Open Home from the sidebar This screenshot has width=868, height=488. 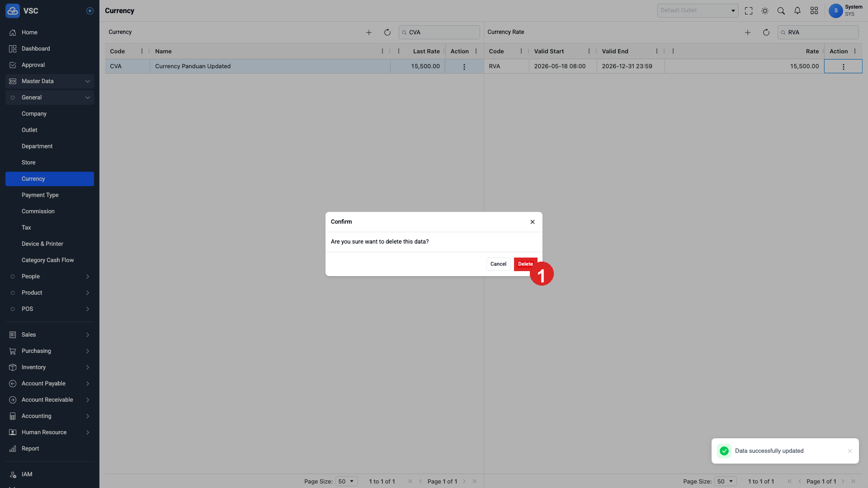[x=50, y=33]
